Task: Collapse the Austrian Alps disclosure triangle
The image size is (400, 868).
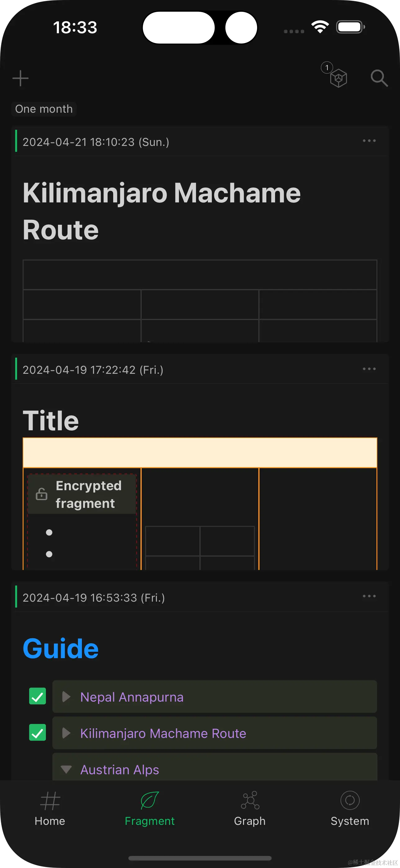Action: [66, 769]
